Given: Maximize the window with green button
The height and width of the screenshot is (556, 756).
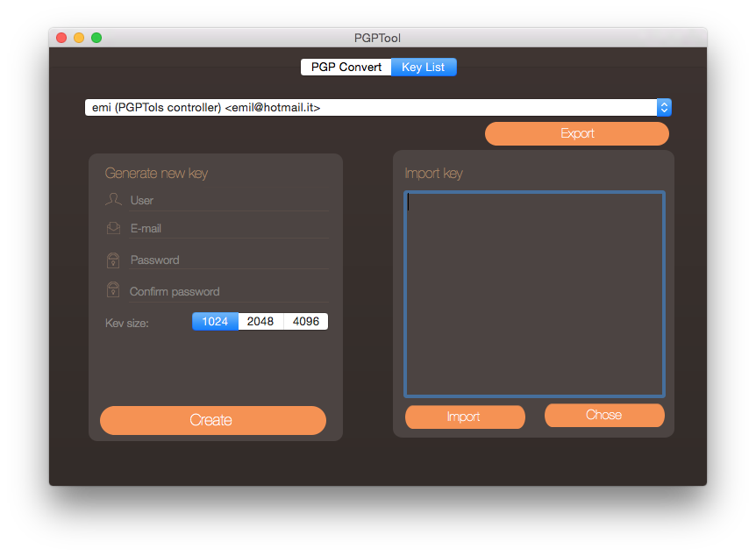Looking at the screenshot, I should 96,38.
